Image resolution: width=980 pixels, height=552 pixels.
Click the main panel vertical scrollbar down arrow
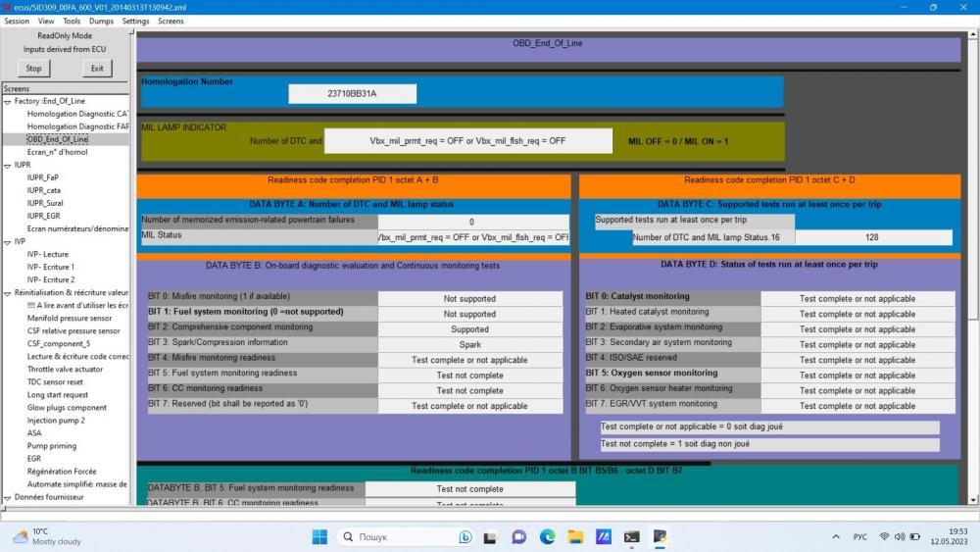tap(973, 500)
